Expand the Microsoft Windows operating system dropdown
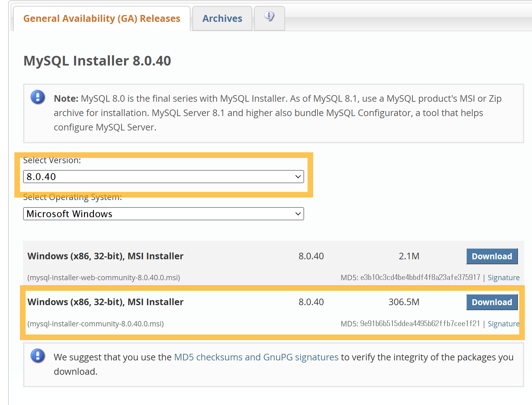Viewport: 532px width, 405px height. tap(163, 214)
